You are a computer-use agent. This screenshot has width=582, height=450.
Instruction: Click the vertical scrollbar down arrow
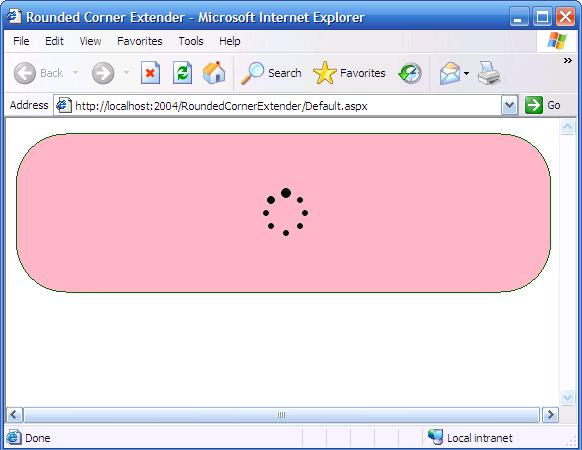568,398
